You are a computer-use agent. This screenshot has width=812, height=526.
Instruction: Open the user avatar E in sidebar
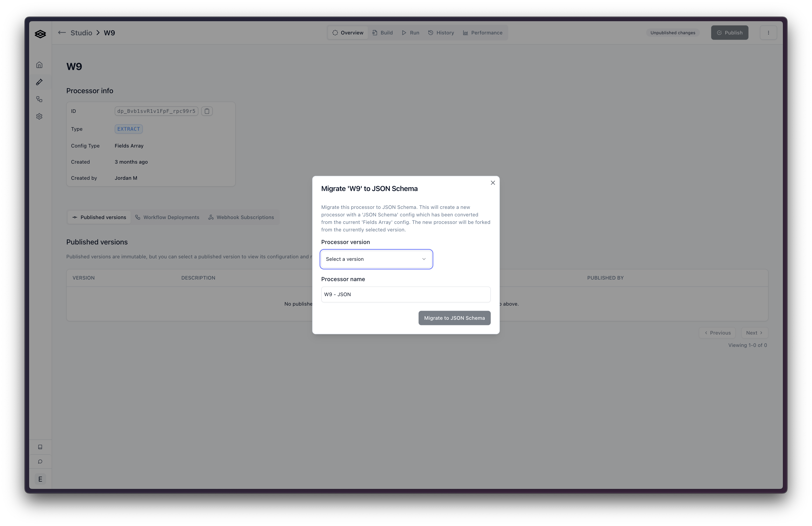[40, 479]
